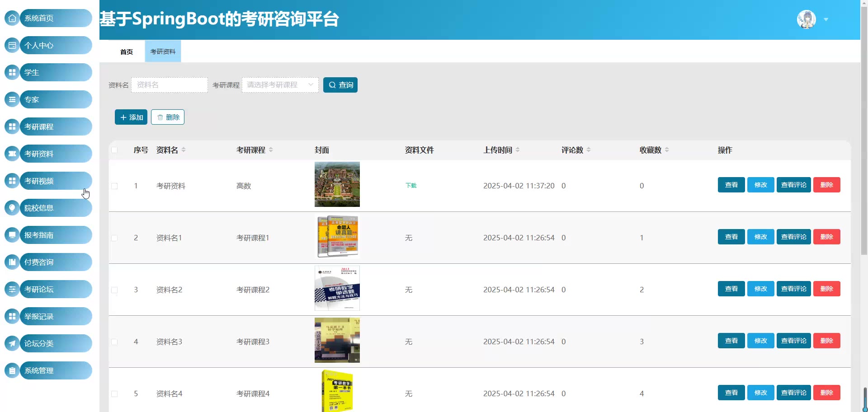
Task: Click the list icon beside 专家
Action: pos(12,99)
